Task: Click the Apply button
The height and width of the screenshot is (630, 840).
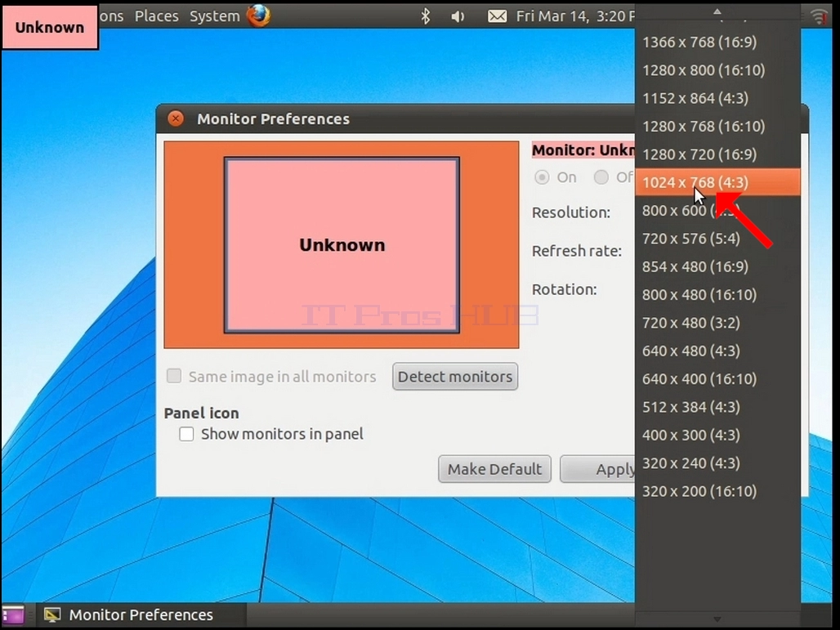Action: click(598, 469)
